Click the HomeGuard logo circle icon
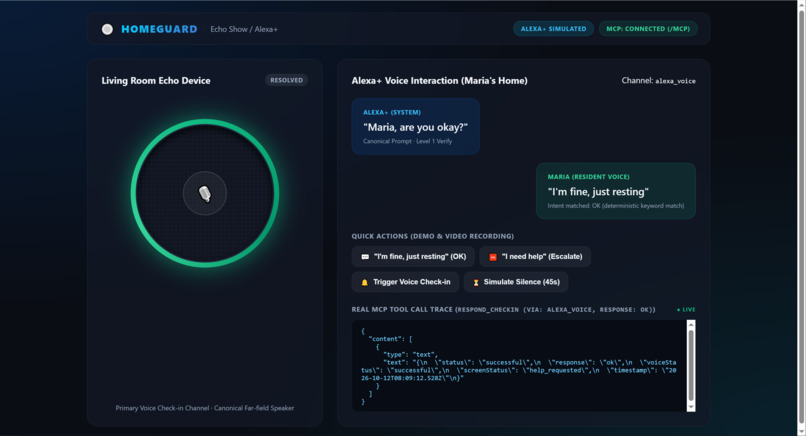Viewport: 806px width, 436px height. click(x=107, y=29)
